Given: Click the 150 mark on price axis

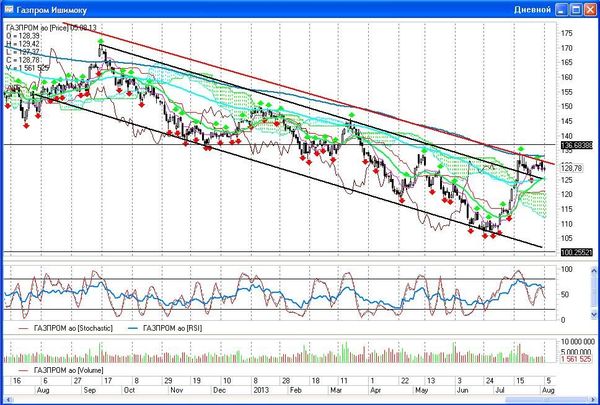Looking at the screenshot, I should [567, 106].
